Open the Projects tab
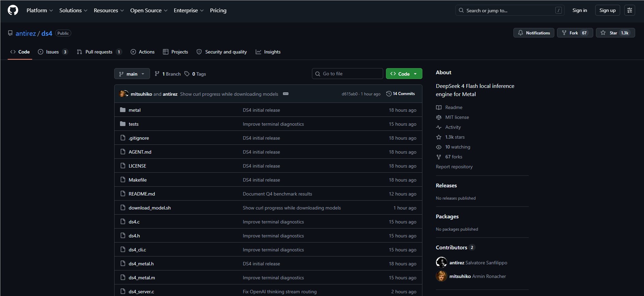 coord(176,52)
